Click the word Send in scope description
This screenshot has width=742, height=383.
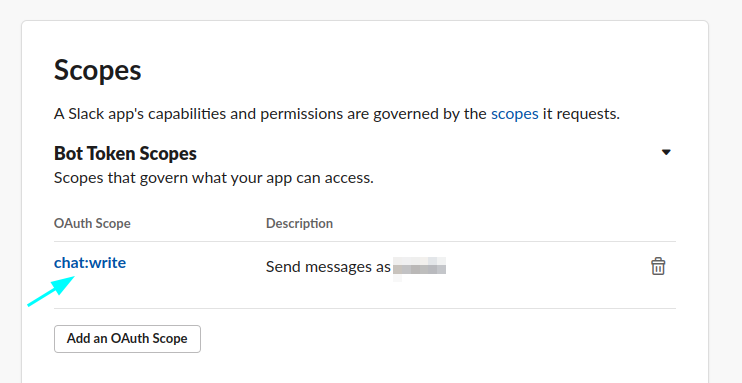click(x=283, y=267)
